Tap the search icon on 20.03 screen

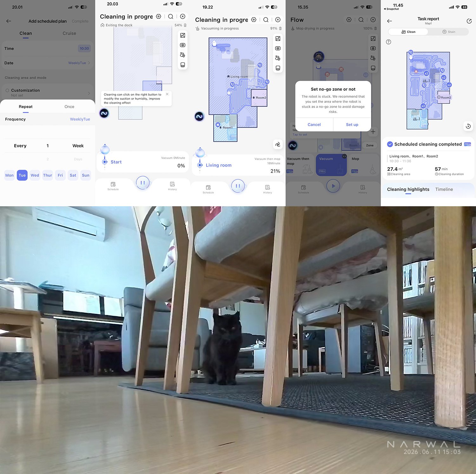tap(171, 16)
